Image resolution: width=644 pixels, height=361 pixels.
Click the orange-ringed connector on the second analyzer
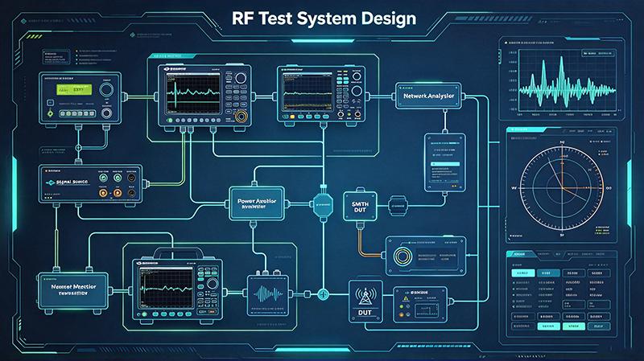click(357, 114)
